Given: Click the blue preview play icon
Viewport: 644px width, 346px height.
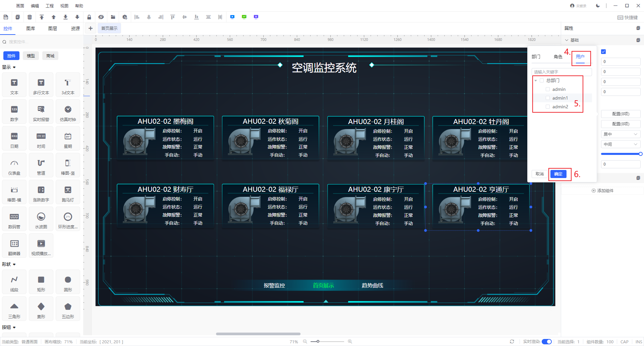Looking at the screenshot, I should [x=232, y=17].
